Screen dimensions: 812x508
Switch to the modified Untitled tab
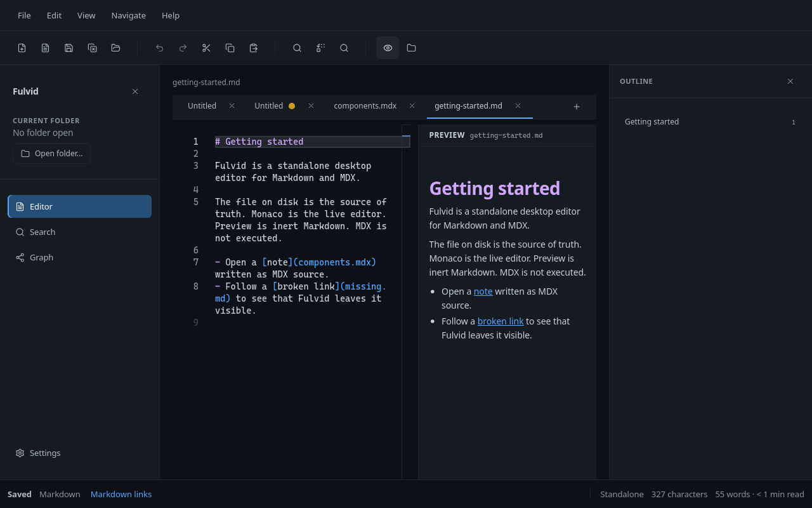pyautogui.click(x=269, y=106)
